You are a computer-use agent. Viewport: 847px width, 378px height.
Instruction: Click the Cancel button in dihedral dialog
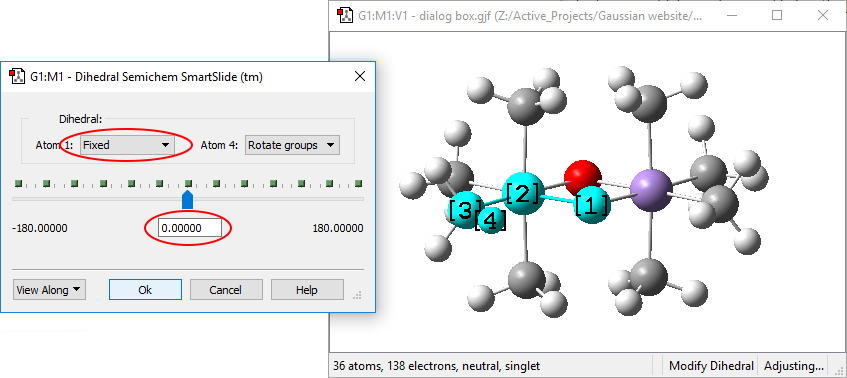[226, 289]
